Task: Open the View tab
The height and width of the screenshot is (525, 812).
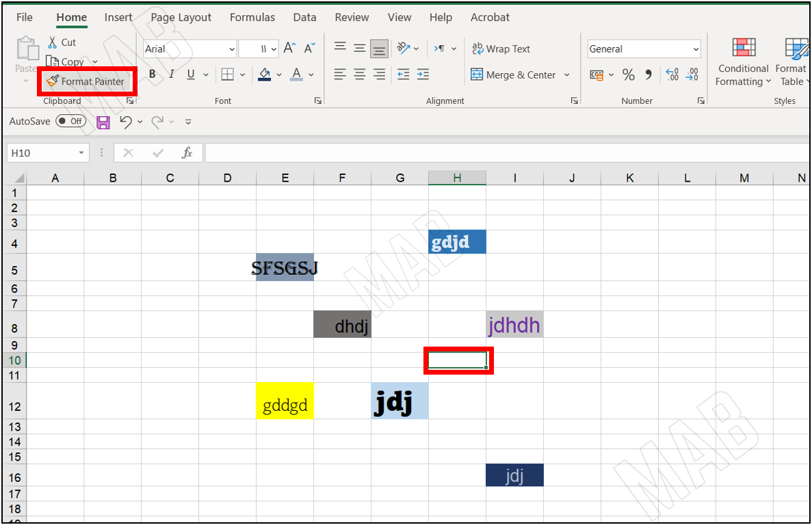Action: pyautogui.click(x=400, y=17)
